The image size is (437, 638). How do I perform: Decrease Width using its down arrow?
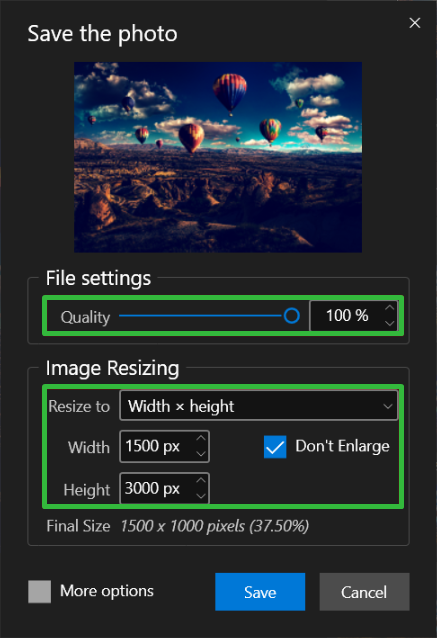click(201, 454)
